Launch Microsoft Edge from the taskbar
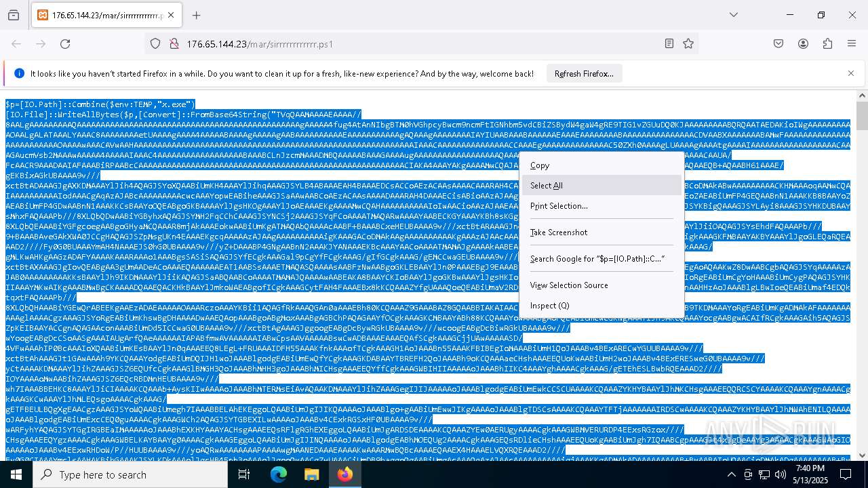Viewport: 868px width, 488px height. [279, 474]
